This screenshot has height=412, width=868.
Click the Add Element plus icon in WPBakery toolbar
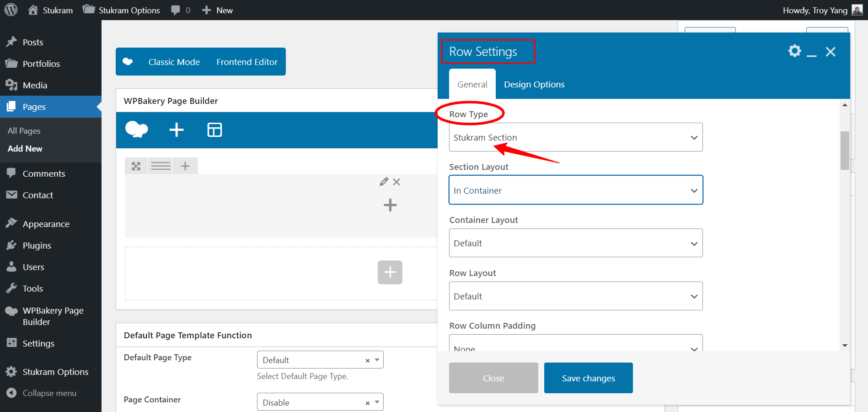click(x=177, y=130)
